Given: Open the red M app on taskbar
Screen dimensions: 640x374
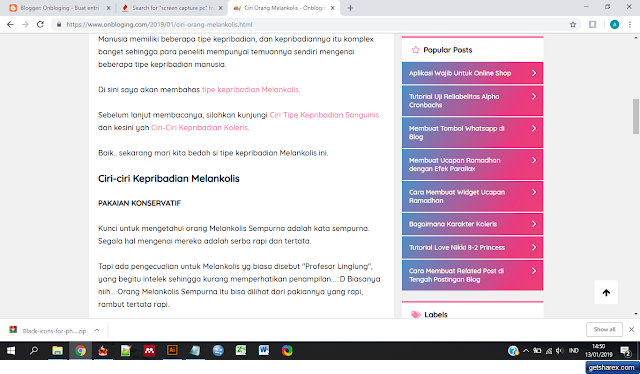Looking at the screenshot, I should coord(149,350).
